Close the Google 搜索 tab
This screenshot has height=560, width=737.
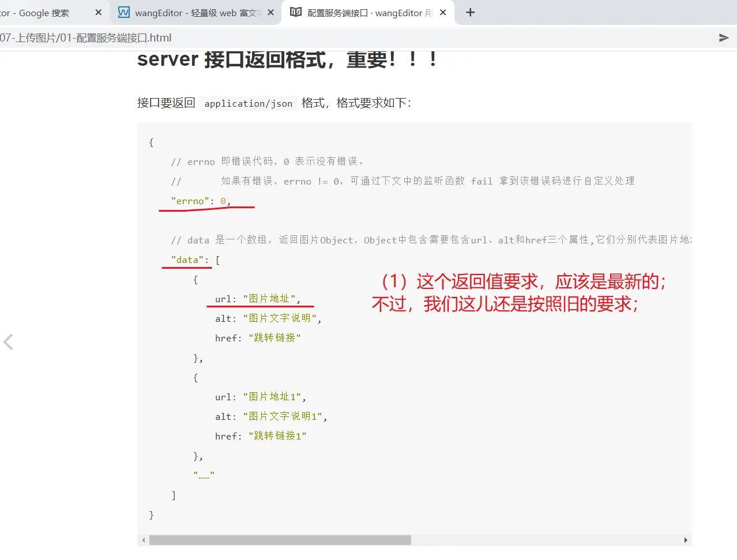click(x=98, y=12)
